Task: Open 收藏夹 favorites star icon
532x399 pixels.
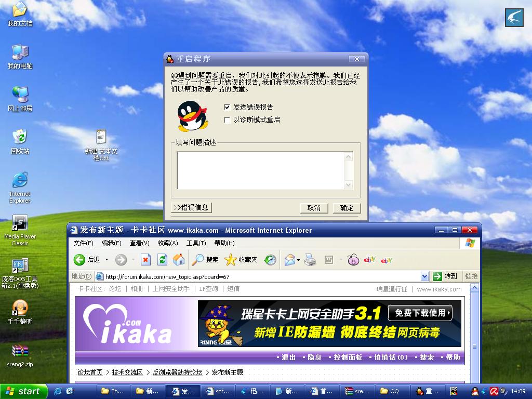Action: 230,260
